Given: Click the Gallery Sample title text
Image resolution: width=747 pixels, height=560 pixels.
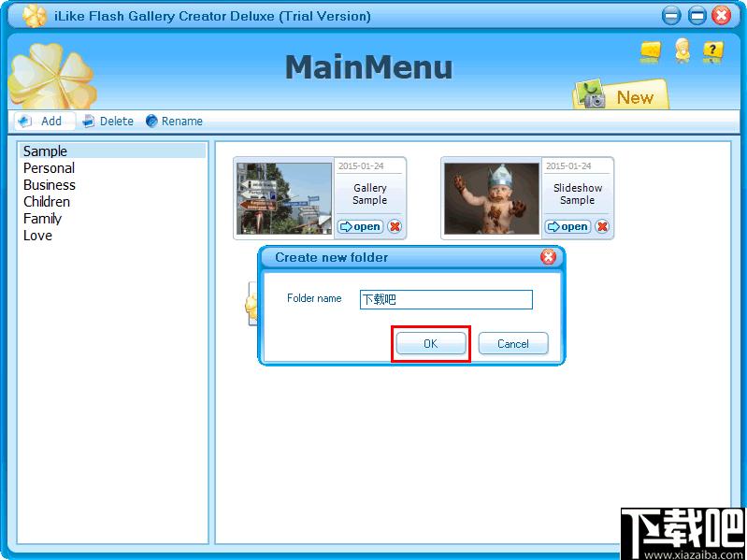Looking at the screenshot, I should pyautogui.click(x=369, y=194).
